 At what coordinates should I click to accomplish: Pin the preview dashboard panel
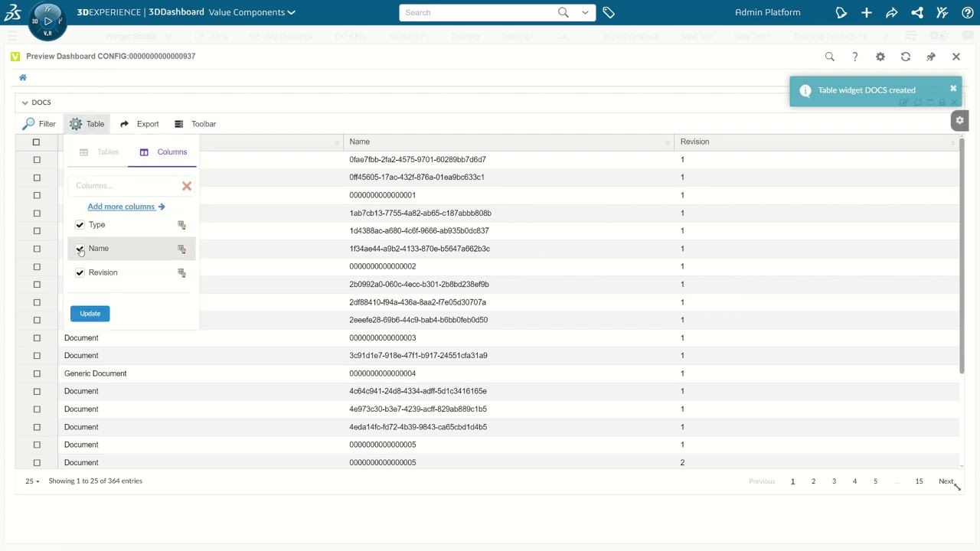tap(931, 57)
